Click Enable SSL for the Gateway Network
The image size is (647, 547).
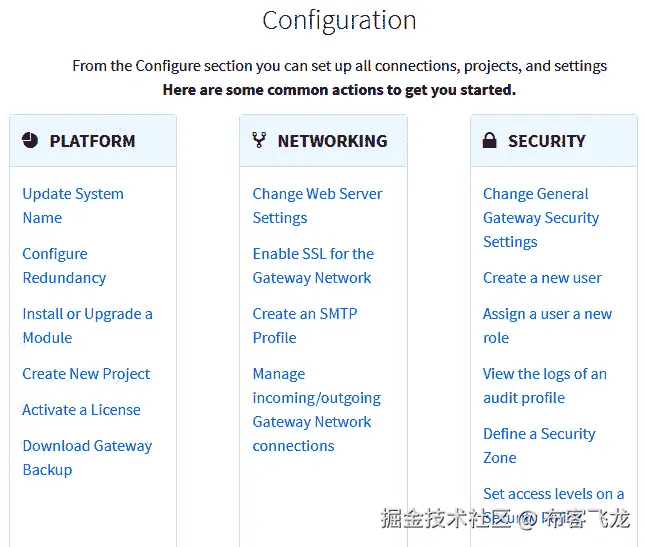pyautogui.click(x=313, y=266)
